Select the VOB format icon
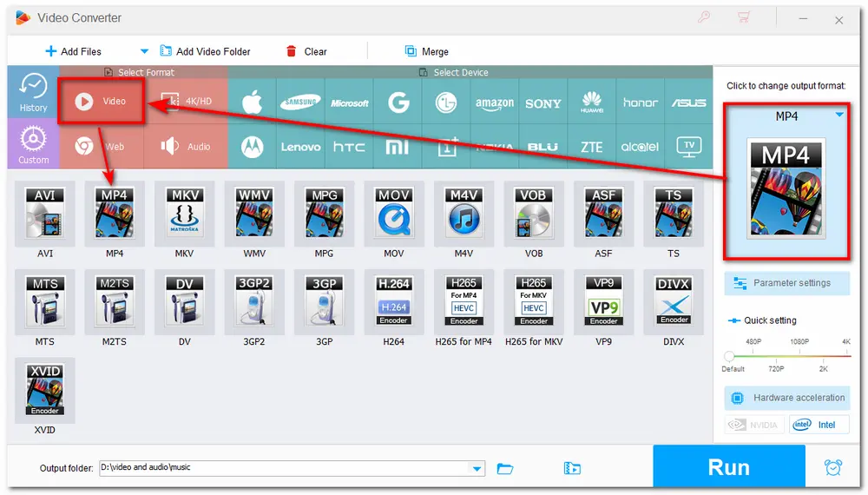868x495 pixels. pos(534,214)
